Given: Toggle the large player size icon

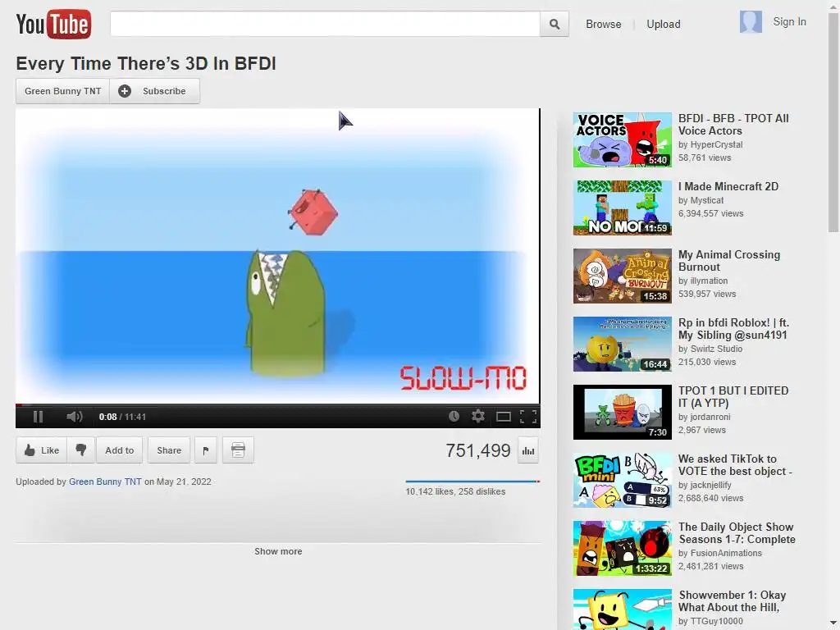Looking at the screenshot, I should 504,417.
